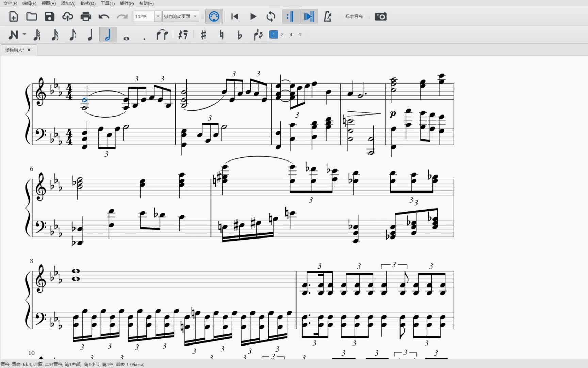Toggle the metronome
This screenshot has height=368, width=588.
pyautogui.click(x=327, y=16)
